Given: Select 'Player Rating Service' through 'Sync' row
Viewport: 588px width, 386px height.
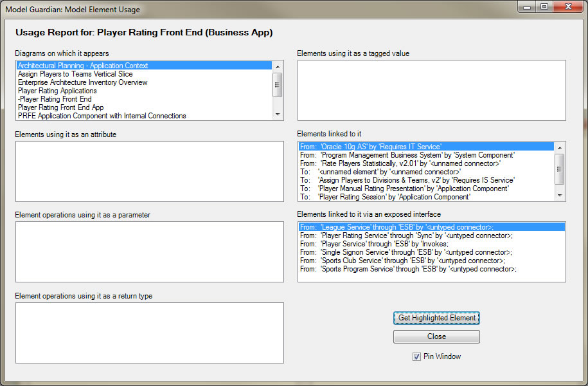Looking at the screenshot, I should 432,235.
